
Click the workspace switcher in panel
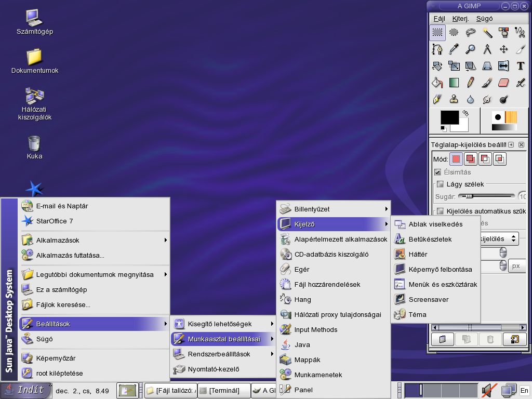tap(441, 391)
